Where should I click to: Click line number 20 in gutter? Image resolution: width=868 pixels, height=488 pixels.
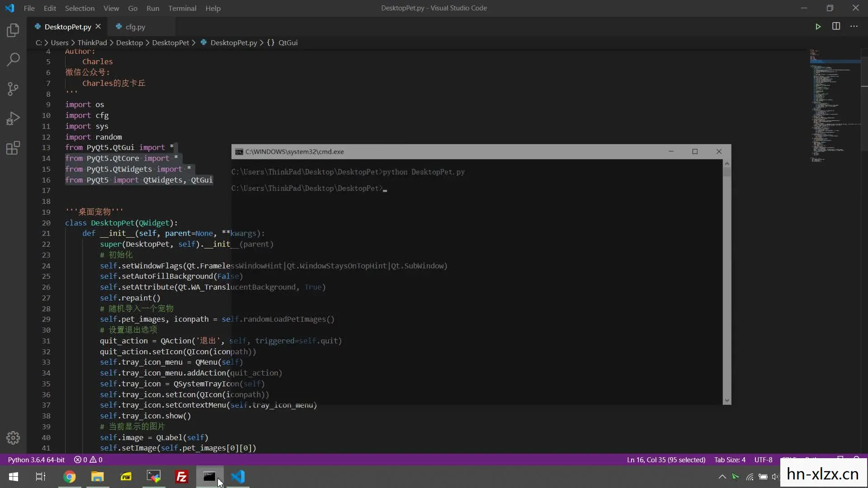coord(46,223)
